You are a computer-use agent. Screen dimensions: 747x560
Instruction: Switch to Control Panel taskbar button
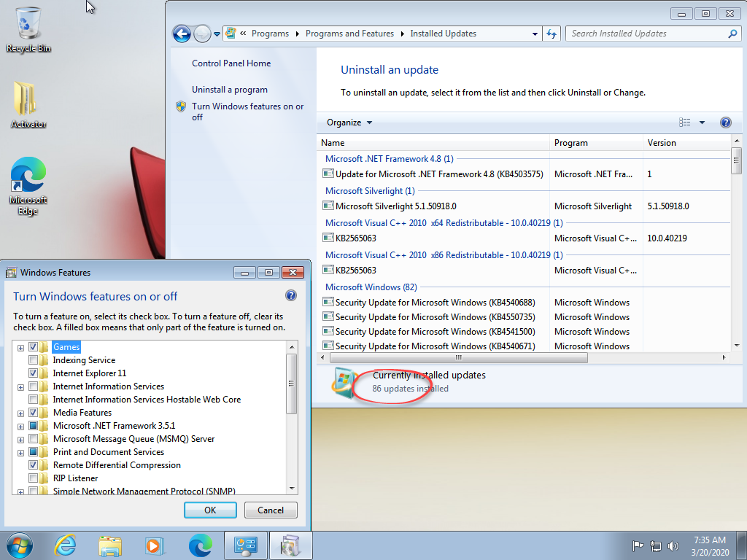tap(246, 545)
